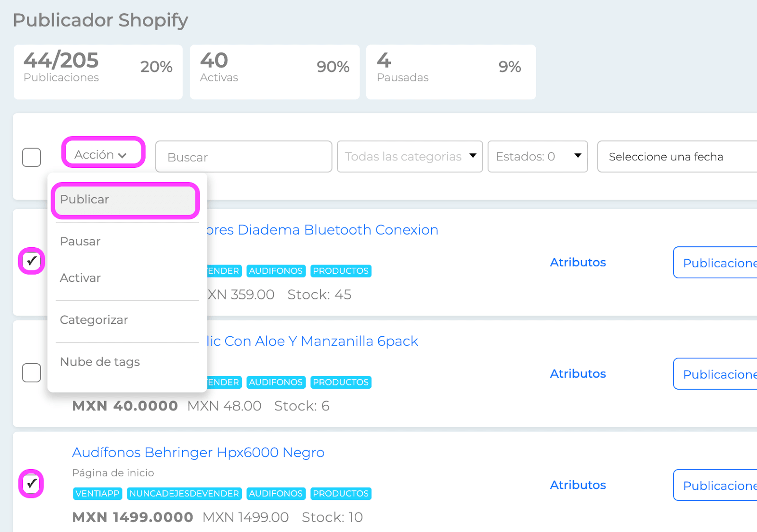The width and height of the screenshot is (757, 532).
Task: Select the 44/205 Publicaciones stat card
Action: click(98, 72)
